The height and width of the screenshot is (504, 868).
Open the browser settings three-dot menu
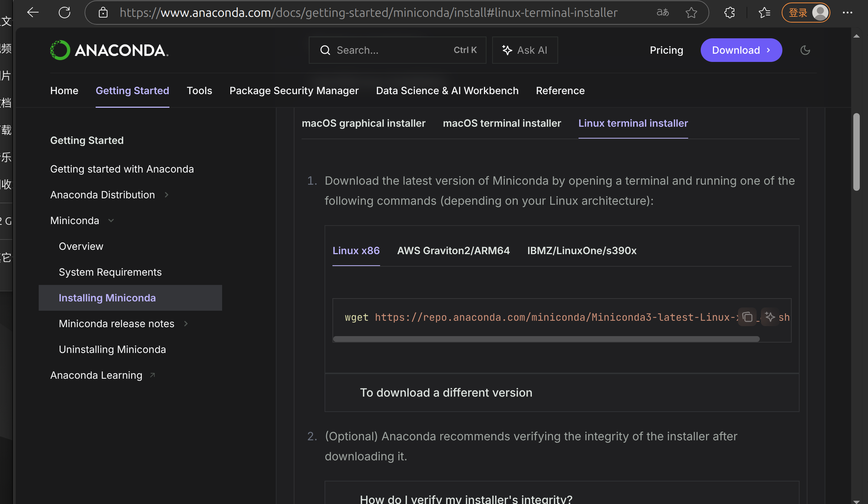click(x=848, y=13)
